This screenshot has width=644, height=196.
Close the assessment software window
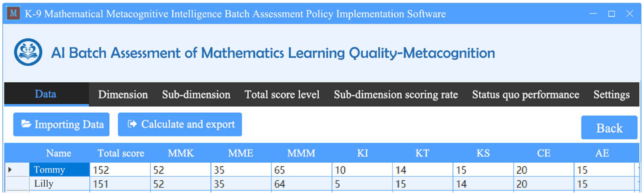pos(629,13)
